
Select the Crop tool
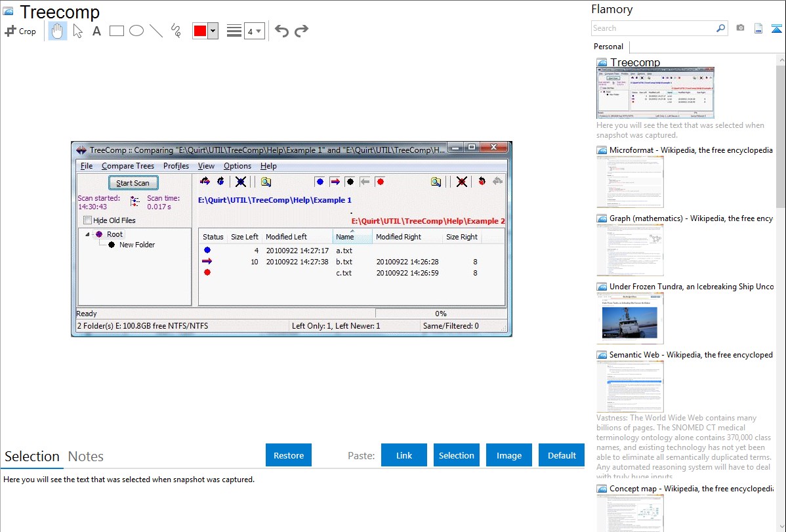coord(20,31)
